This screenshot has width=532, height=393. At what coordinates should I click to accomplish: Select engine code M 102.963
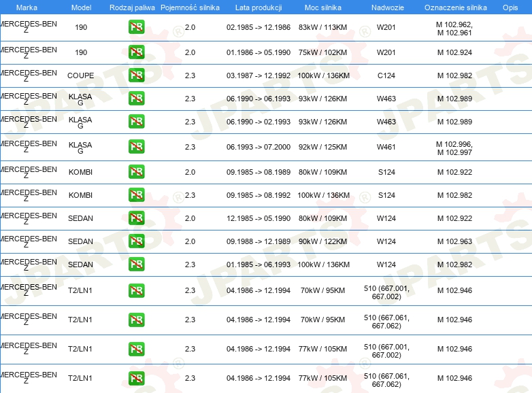click(454, 241)
